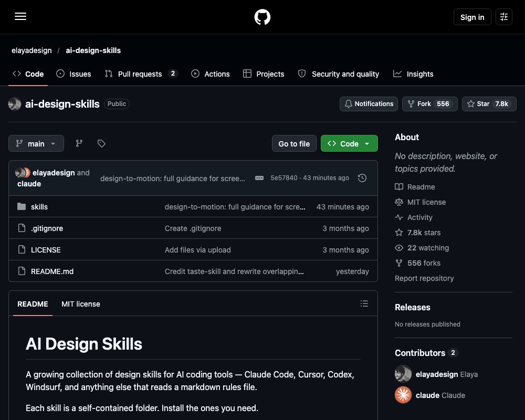Screen dimensions: 525x420
Task: Open elayadesign Elaya contributor name link
Action: pos(447,374)
